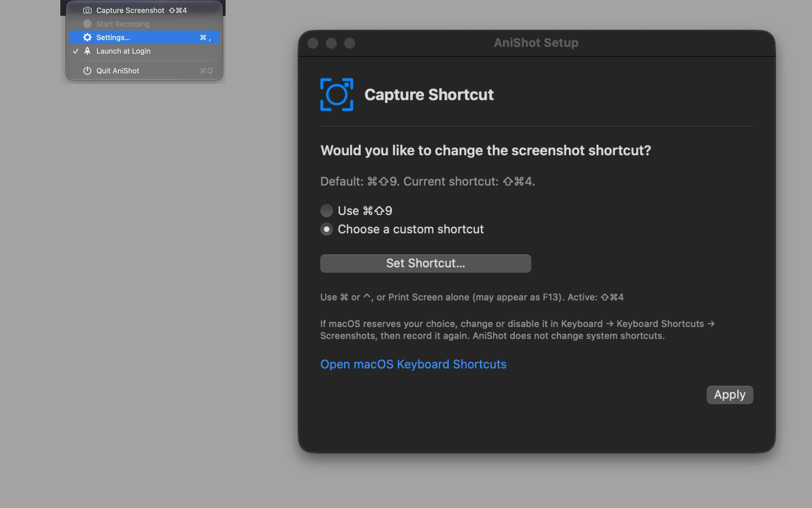Click the text 'Would you like to change the screenshot shortcut?'
This screenshot has height=508, width=812.
[x=486, y=150]
